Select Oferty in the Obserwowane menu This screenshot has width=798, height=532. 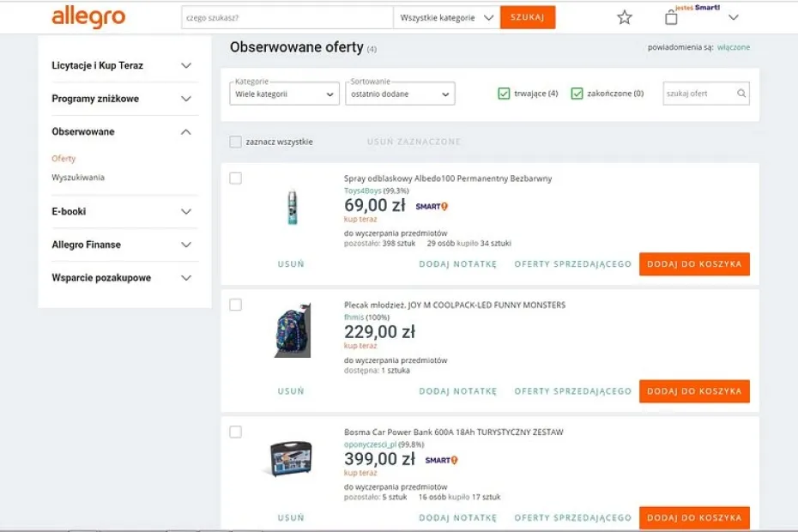[63, 159]
